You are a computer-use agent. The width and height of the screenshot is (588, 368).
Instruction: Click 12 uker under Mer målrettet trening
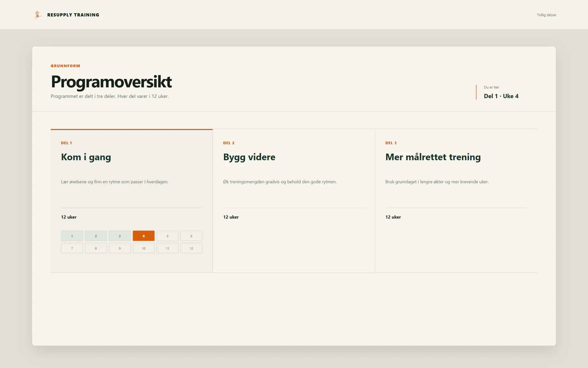pos(393,217)
